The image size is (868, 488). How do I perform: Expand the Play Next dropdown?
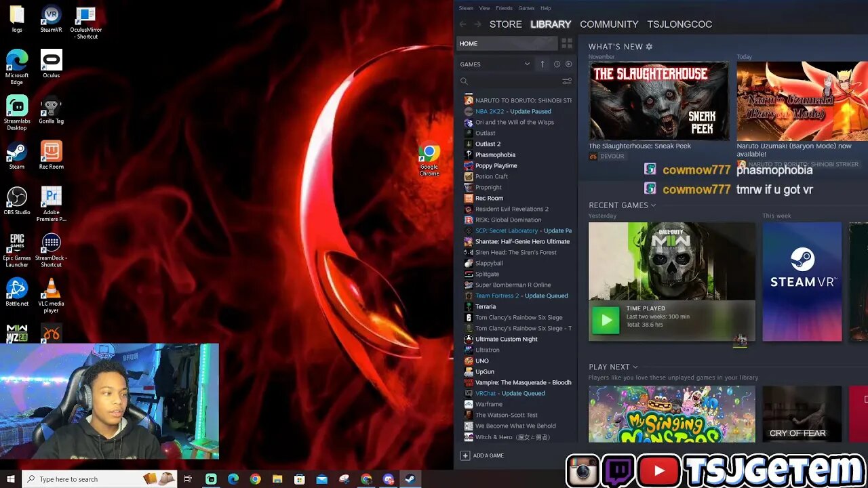pos(635,367)
